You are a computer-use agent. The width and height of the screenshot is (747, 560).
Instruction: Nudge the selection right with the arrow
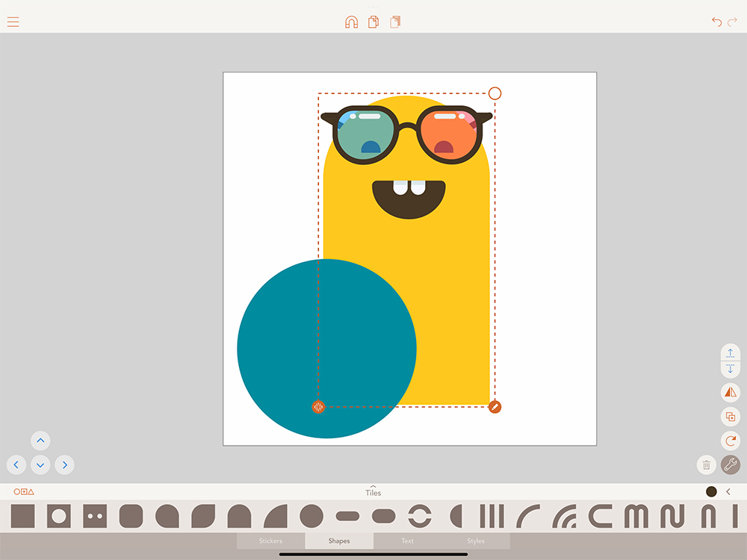click(65, 465)
